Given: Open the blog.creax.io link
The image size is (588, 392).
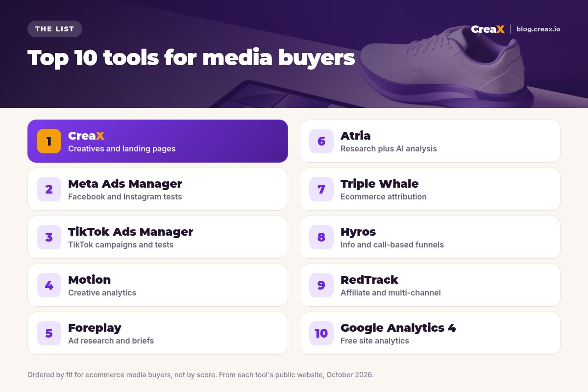Looking at the screenshot, I should [539, 29].
